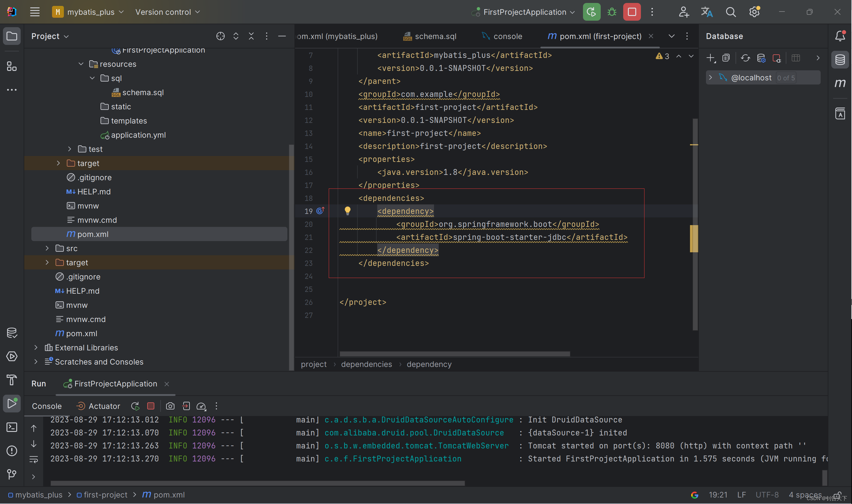Switch to the console editor tab
The height and width of the screenshot is (504, 852).
pyautogui.click(x=502, y=36)
